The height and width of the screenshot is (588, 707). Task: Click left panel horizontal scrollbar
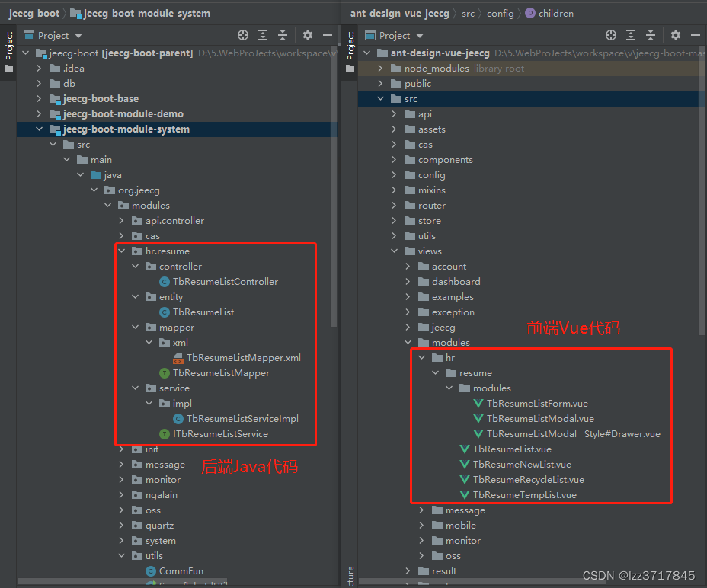tap(122, 582)
